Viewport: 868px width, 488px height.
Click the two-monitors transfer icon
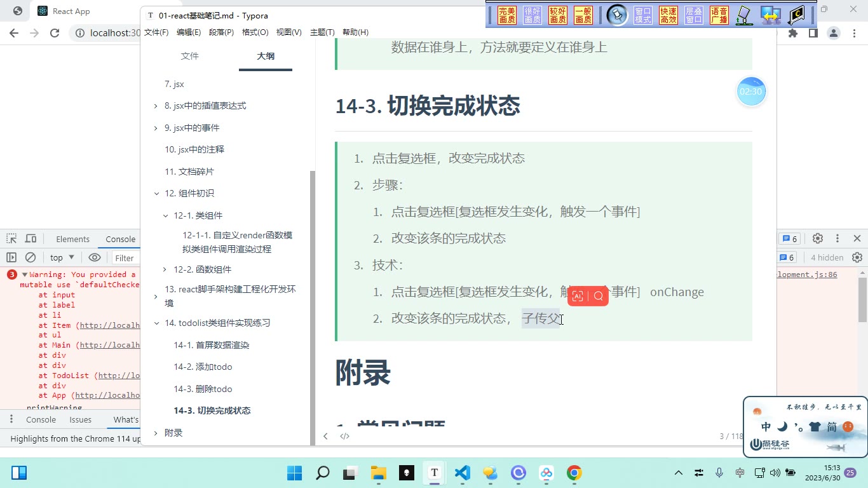(770, 15)
